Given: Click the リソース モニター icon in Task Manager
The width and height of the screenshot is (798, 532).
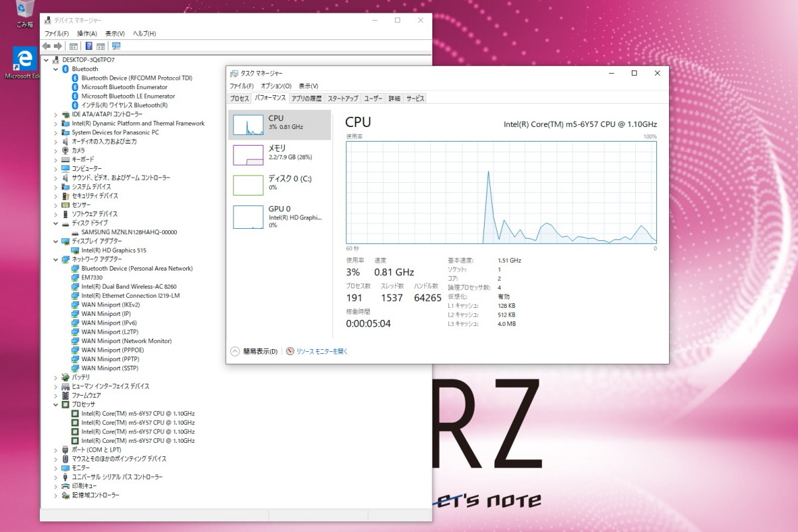Looking at the screenshot, I should pos(290,351).
